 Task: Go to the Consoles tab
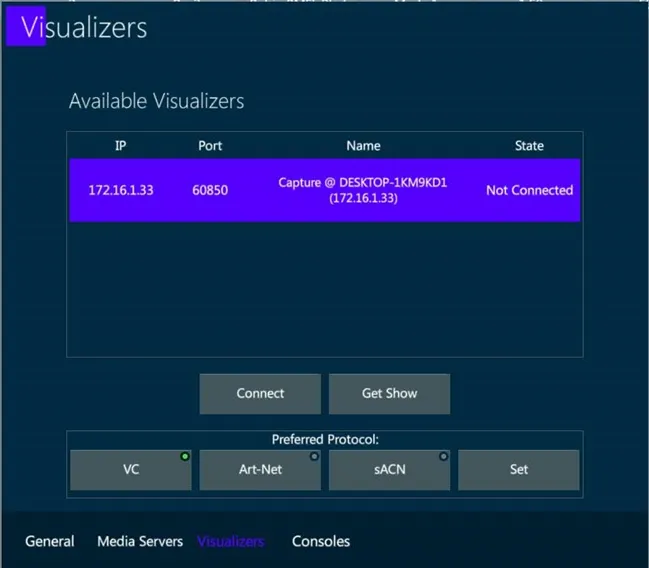click(321, 541)
